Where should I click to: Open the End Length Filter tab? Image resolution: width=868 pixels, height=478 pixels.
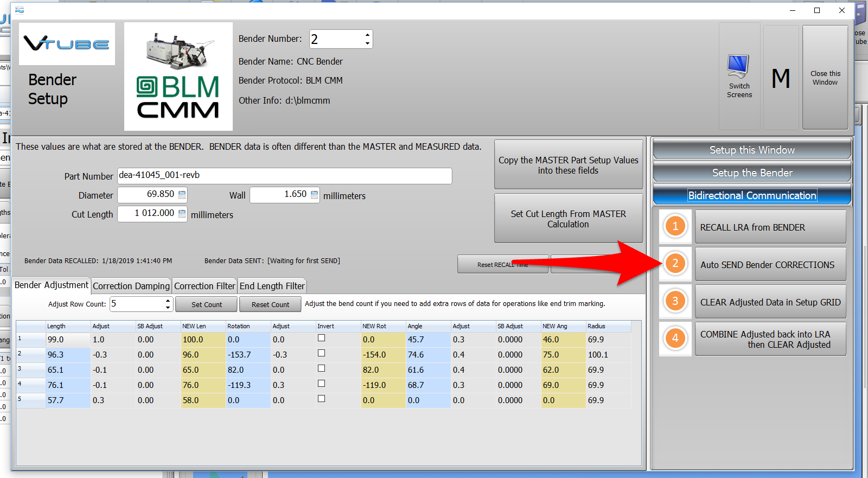tap(272, 286)
